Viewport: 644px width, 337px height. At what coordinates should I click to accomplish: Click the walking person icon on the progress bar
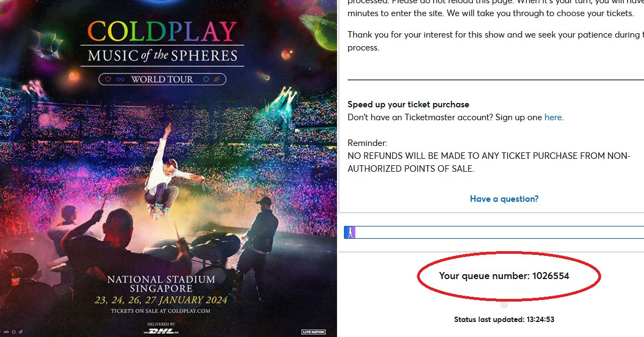point(350,232)
